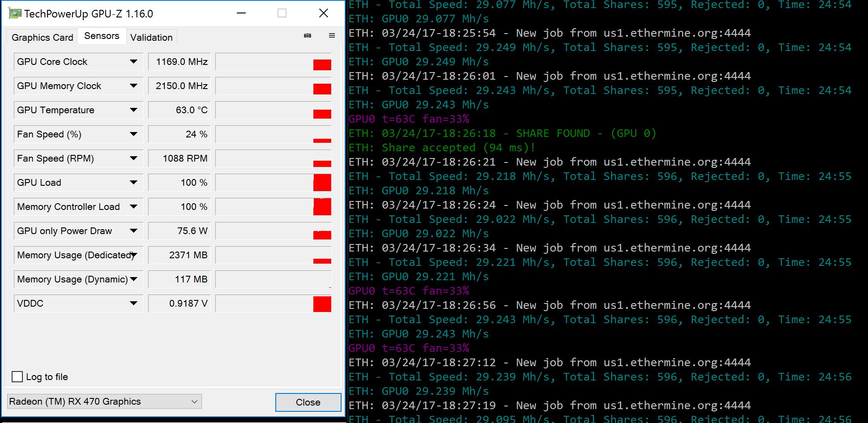868x423 pixels.
Task: Expand the GPU Memory Clock sensor dropdown
Action: pyautogui.click(x=133, y=86)
